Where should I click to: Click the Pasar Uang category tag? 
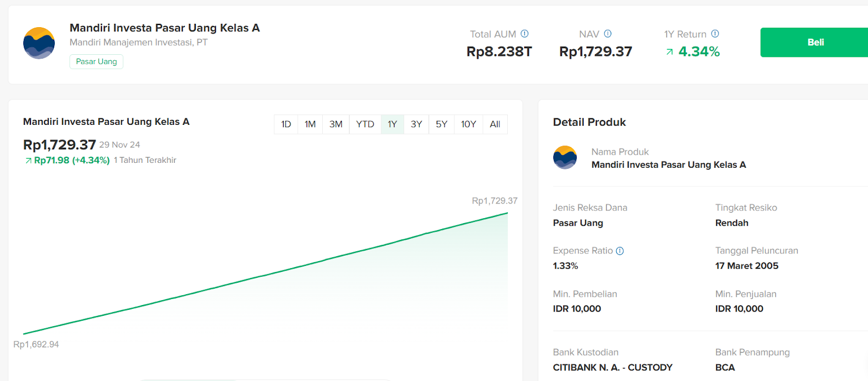(97, 61)
